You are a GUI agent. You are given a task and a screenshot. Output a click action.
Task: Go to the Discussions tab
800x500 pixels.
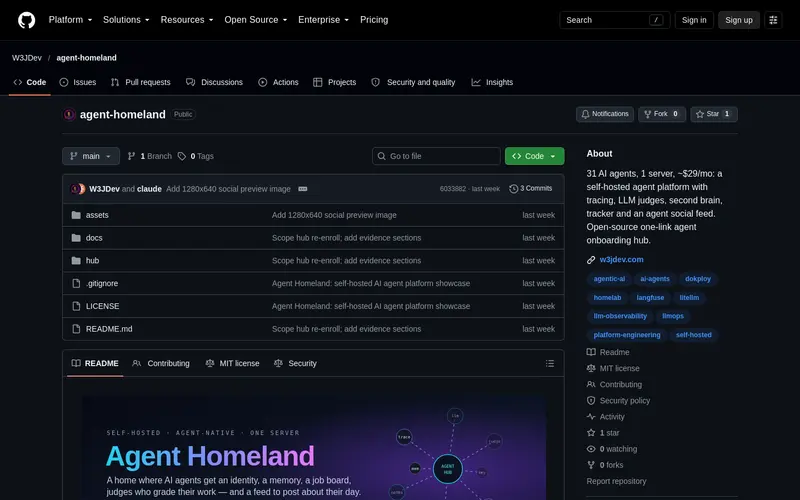pos(214,82)
